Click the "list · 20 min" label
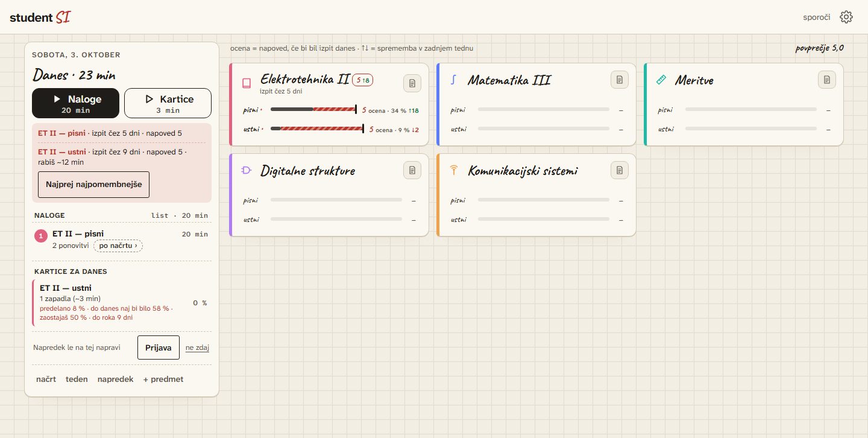Image resolution: width=868 pixels, height=438 pixels. click(180, 215)
